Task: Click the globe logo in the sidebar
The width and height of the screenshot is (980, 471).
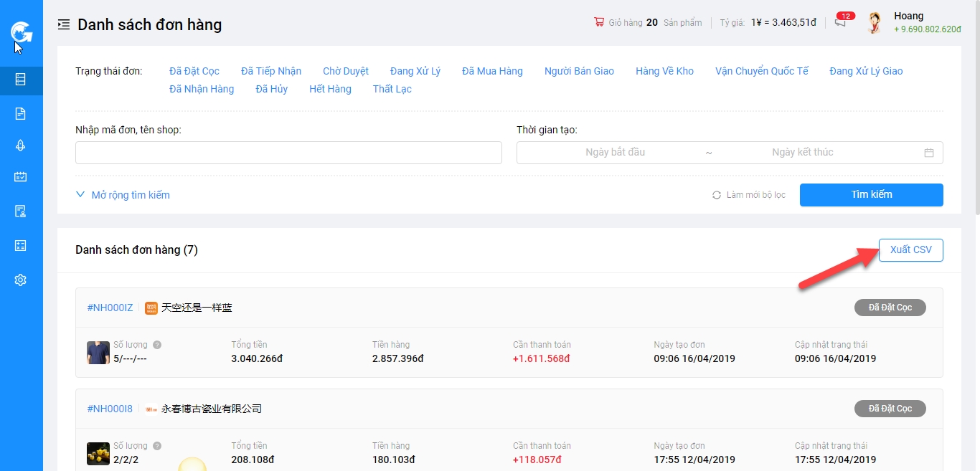Action: pos(21,32)
